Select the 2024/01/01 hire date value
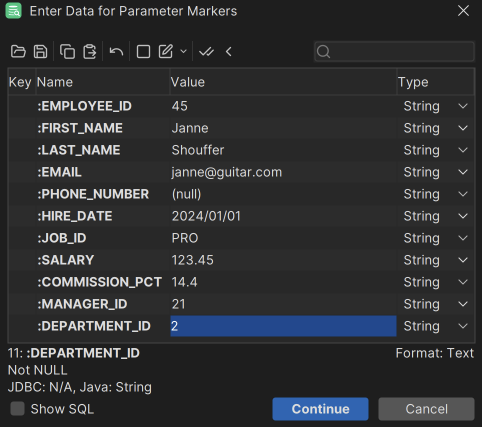482x427 pixels. pyautogui.click(x=283, y=216)
